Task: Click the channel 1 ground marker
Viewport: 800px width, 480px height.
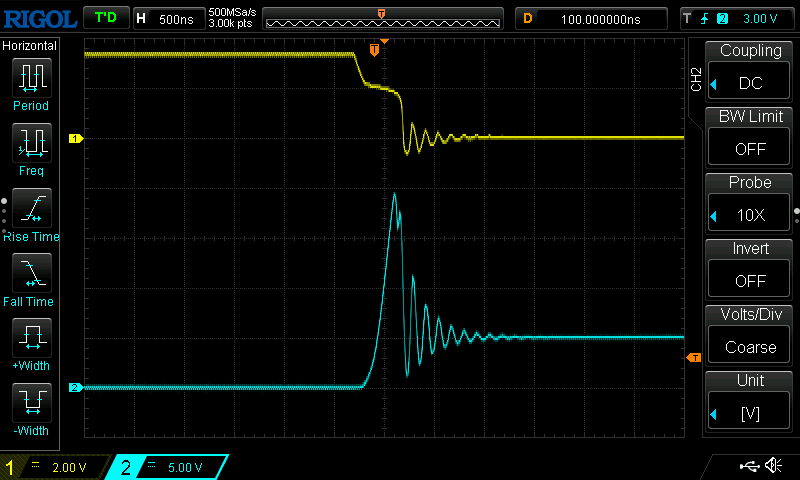Action: click(x=76, y=138)
